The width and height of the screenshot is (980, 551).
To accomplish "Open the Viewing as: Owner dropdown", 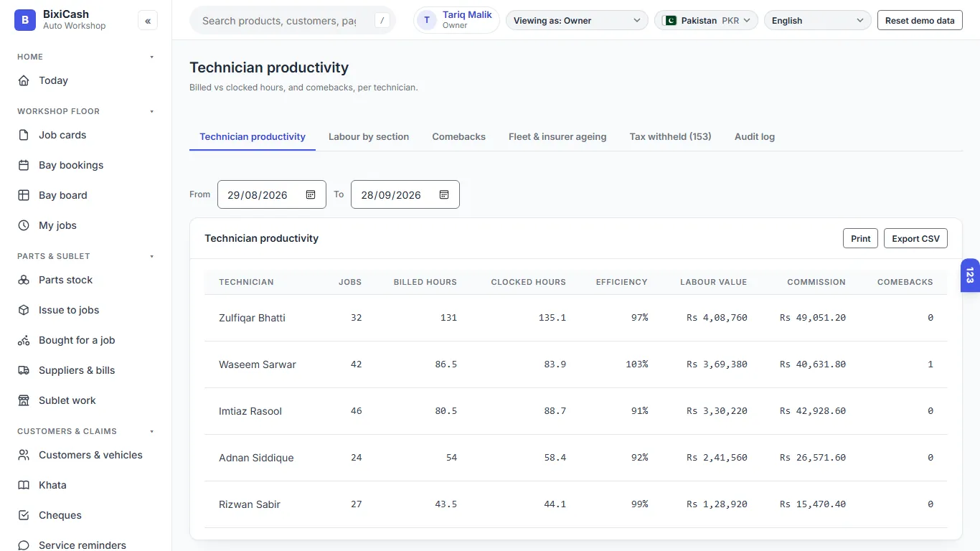I will [577, 21].
